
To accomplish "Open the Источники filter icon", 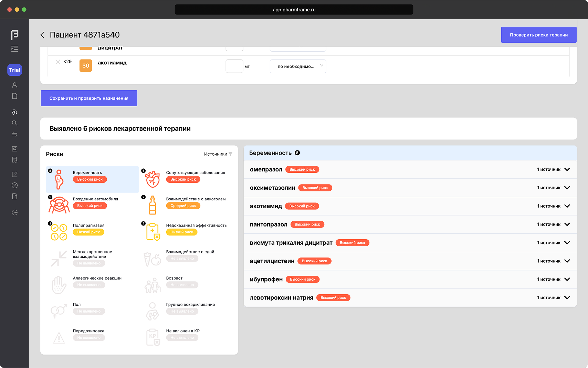I will (x=230, y=154).
